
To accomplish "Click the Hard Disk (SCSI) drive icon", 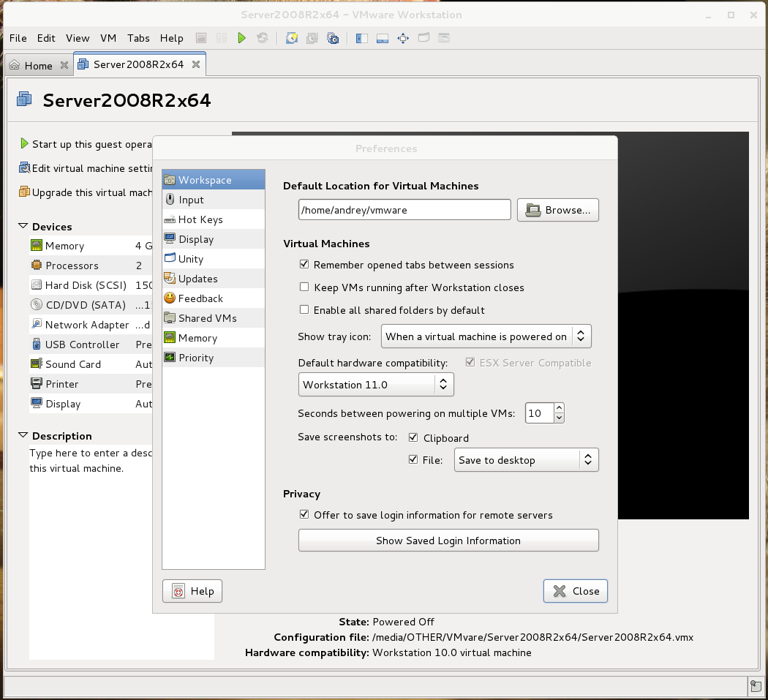I will point(37,285).
